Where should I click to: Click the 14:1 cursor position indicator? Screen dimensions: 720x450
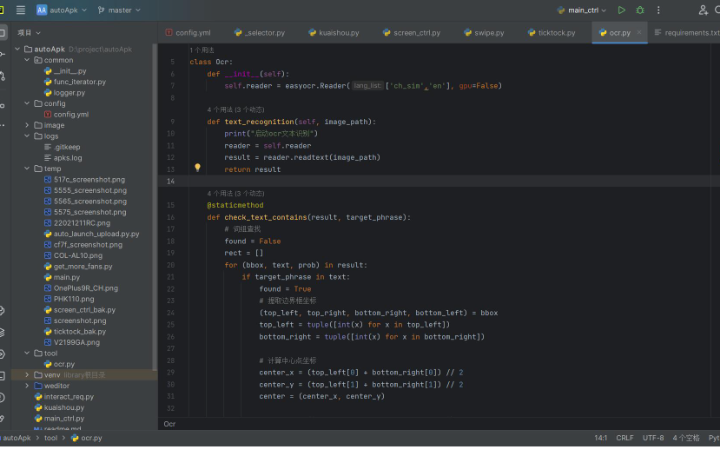tap(601, 438)
